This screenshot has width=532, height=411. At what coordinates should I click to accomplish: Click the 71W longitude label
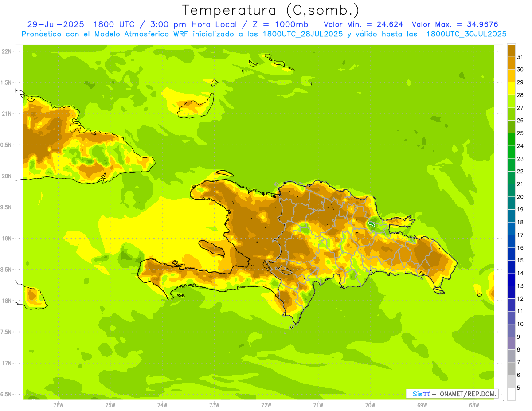(x=318, y=405)
